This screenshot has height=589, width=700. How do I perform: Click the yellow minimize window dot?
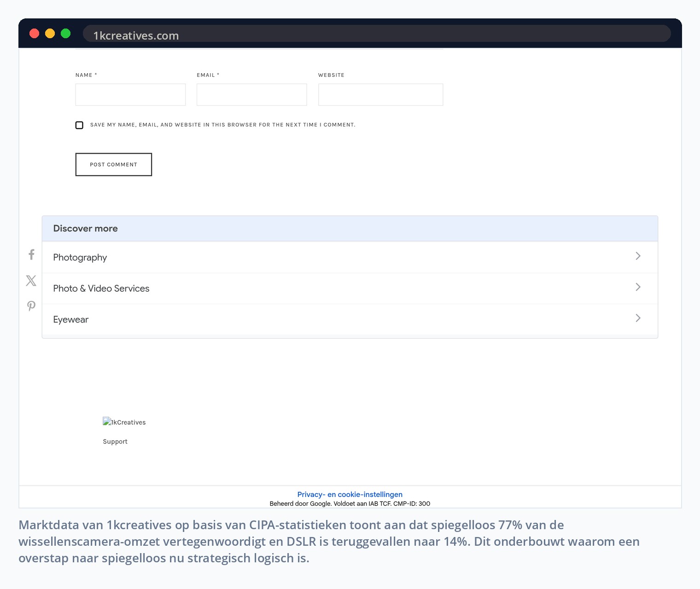(50, 34)
